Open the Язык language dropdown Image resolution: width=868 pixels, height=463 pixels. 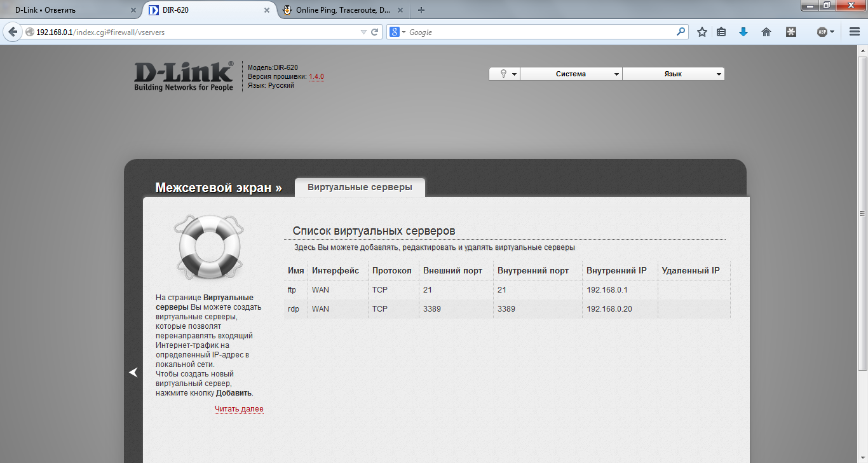pos(674,74)
